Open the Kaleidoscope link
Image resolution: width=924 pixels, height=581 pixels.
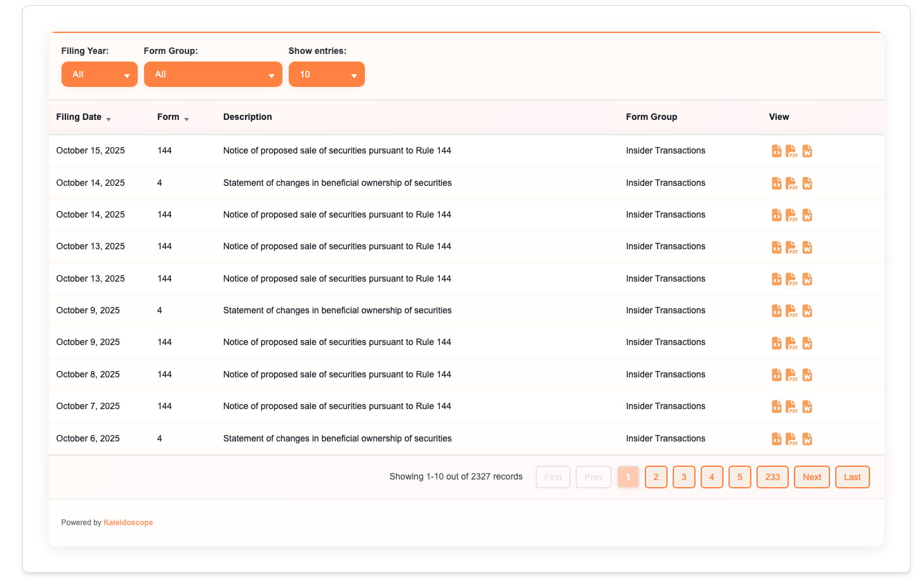(128, 522)
